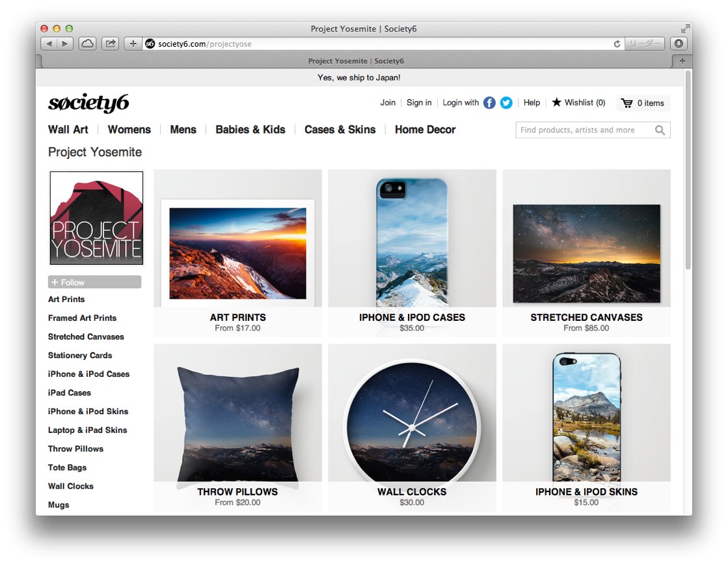Click the Join link
The height and width of the screenshot is (565, 728).
pos(388,103)
